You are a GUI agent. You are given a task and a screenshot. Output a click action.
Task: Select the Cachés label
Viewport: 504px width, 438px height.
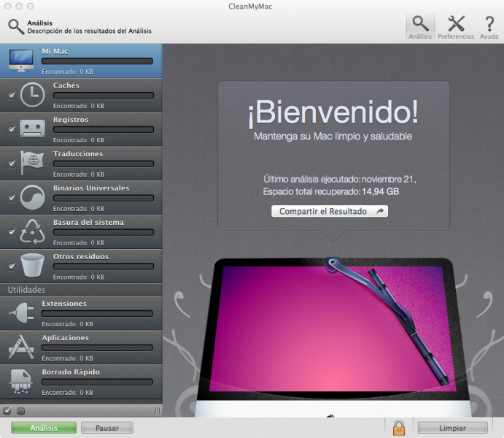pyautogui.click(x=66, y=85)
